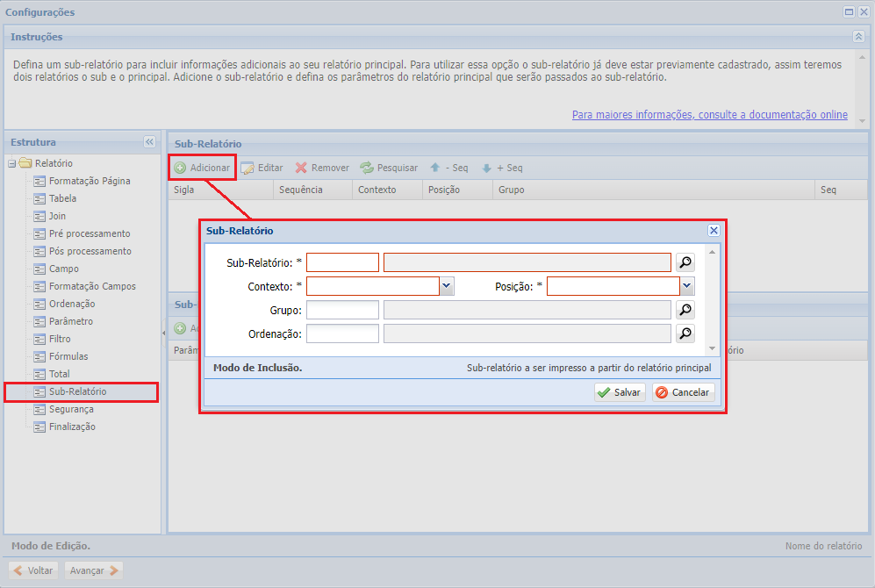The image size is (875, 588).
Task: Click the Adicionar toolbar button
Action: (x=202, y=168)
